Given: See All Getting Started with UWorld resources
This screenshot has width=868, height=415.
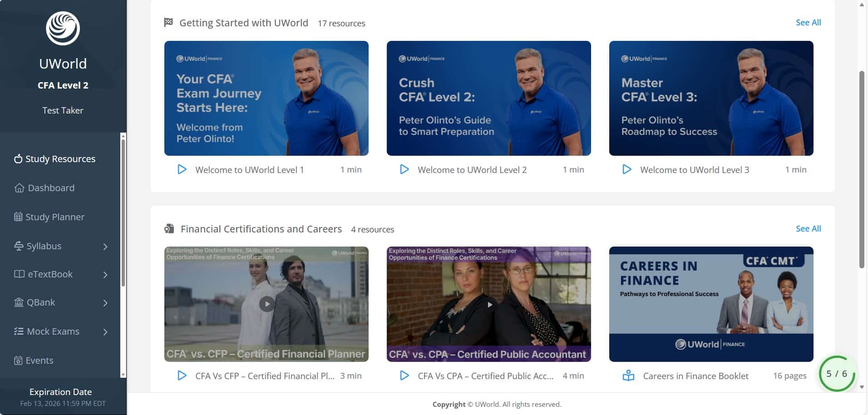Looking at the screenshot, I should point(808,23).
